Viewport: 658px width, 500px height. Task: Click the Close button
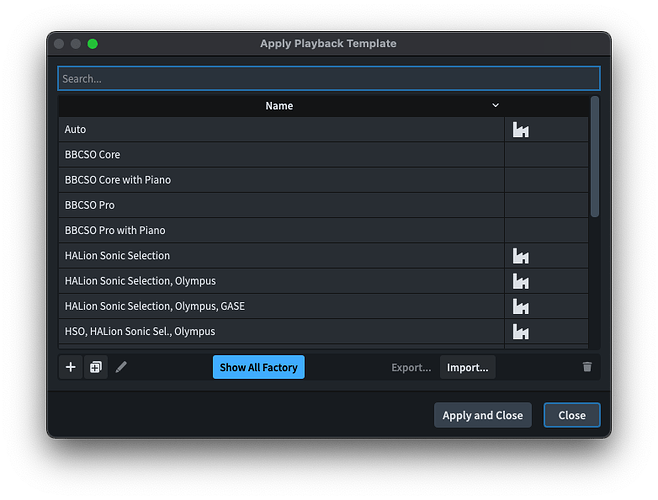click(x=572, y=415)
